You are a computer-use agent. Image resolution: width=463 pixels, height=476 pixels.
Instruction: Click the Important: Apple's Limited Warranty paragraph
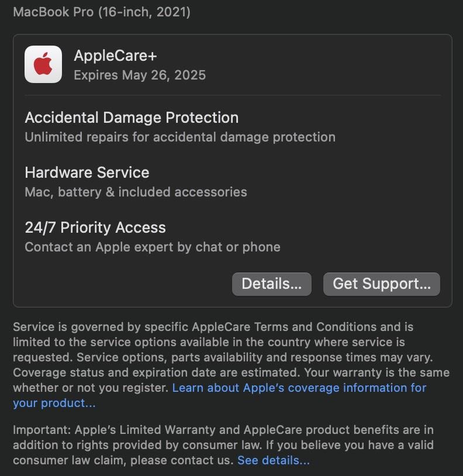tap(223, 445)
